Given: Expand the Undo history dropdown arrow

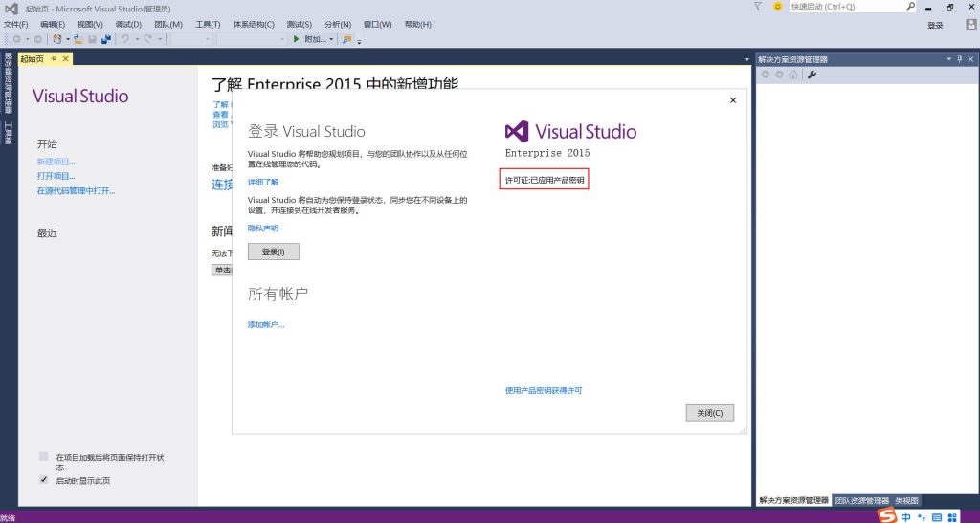Looking at the screenshot, I should click(137, 39).
